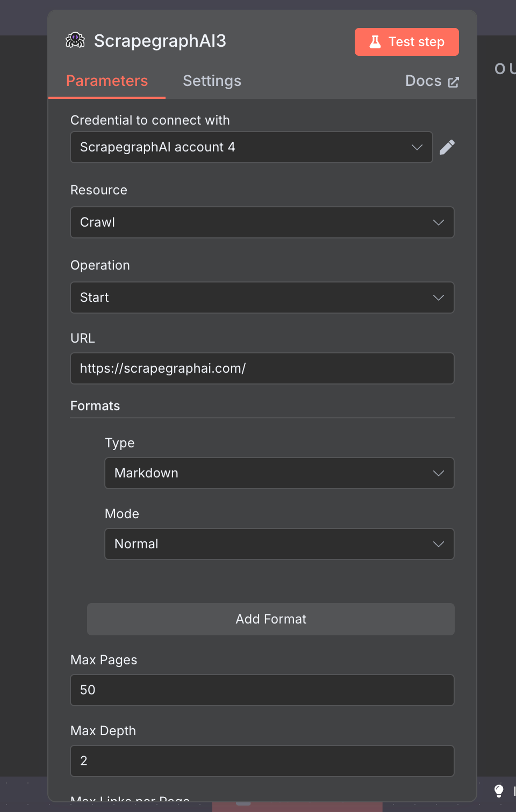Run the Test step button
Viewport: 516px width, 812px height.
(x=407, y=42)
